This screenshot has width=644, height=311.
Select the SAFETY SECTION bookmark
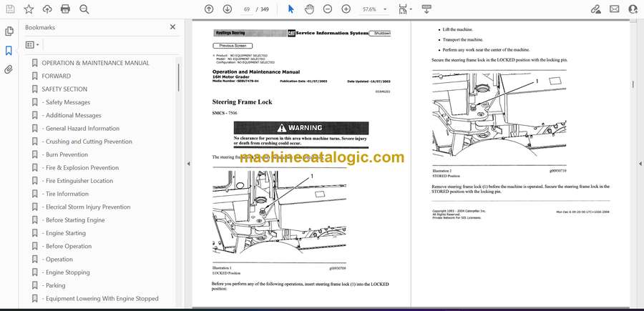pos(64,89)
